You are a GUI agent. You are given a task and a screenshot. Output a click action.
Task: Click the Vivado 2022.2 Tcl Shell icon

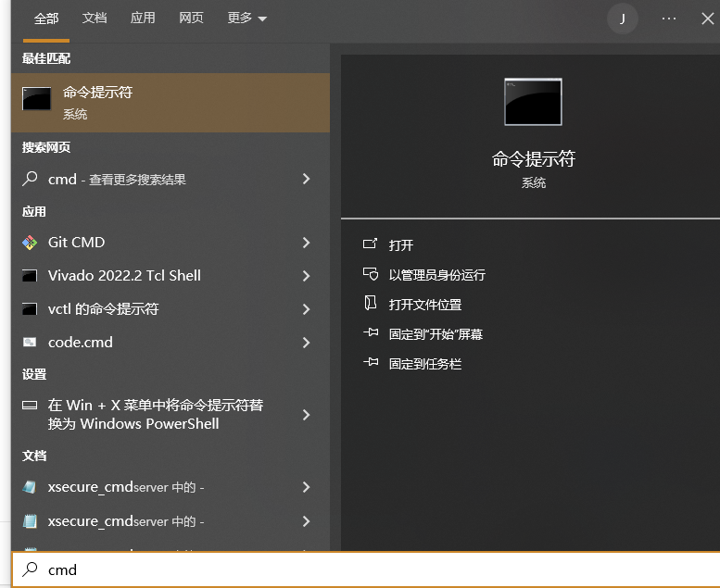[30, 276]
